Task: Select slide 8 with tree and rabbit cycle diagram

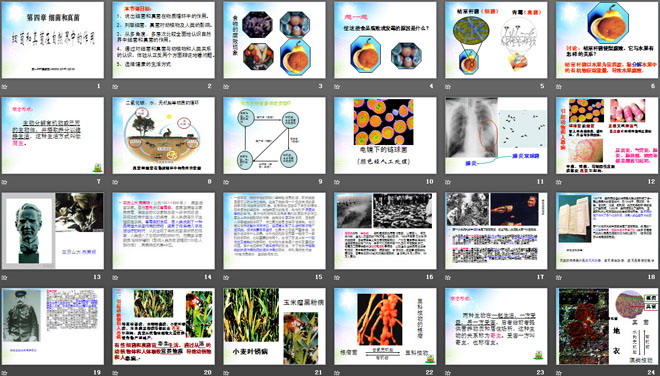Action: coord(163,136)
